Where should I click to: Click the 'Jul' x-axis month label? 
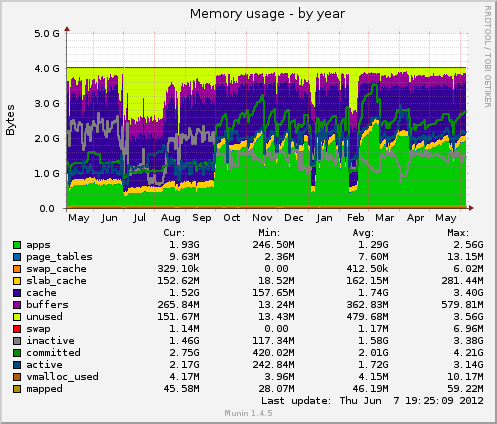point(139,218)
